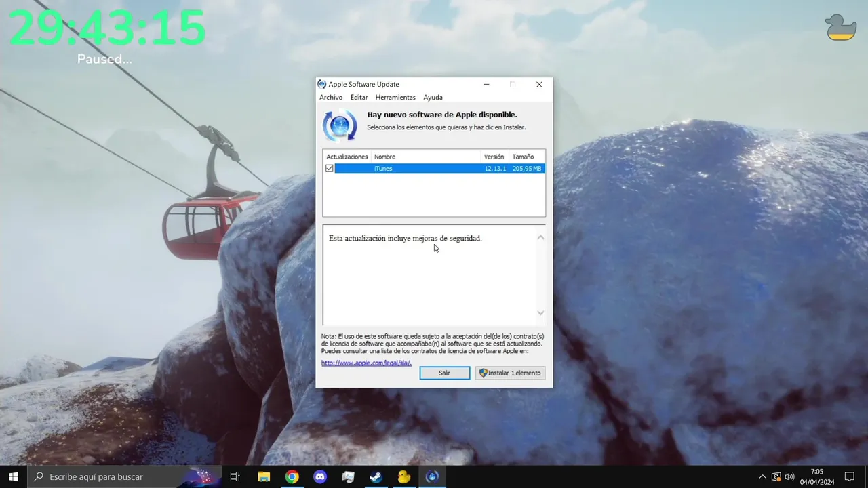Click Apple Software Update taskbar icon
The width and height of the screenshot is (868, 488).
[x=432, y=476]
